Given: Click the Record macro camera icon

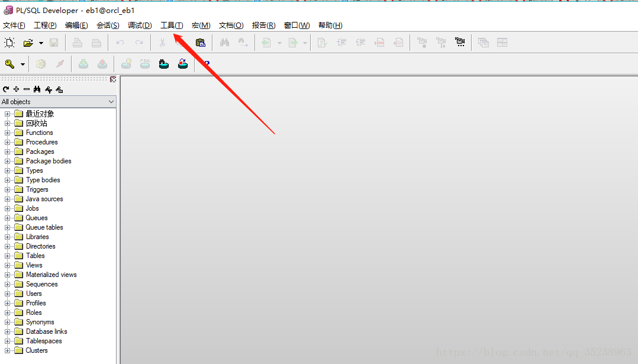Looking at the screenshot, I should [x=422, y=43].
